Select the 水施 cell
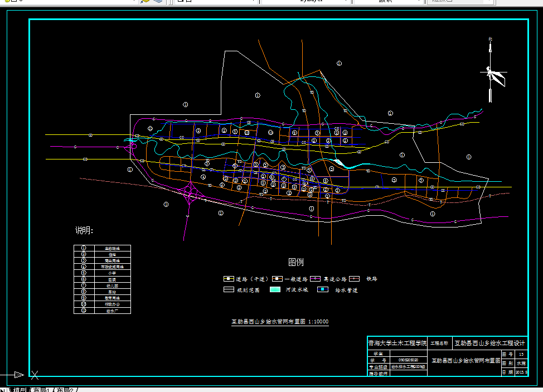The image size is (543, 392). (x=521, y=363)
